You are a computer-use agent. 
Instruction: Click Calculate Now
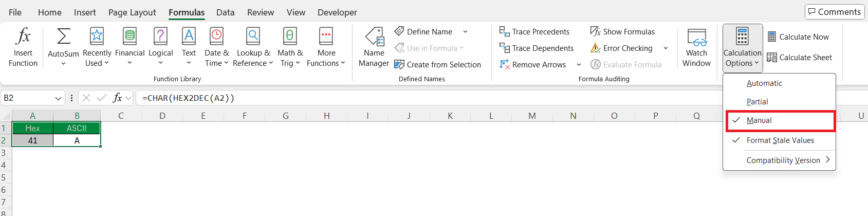798,37
